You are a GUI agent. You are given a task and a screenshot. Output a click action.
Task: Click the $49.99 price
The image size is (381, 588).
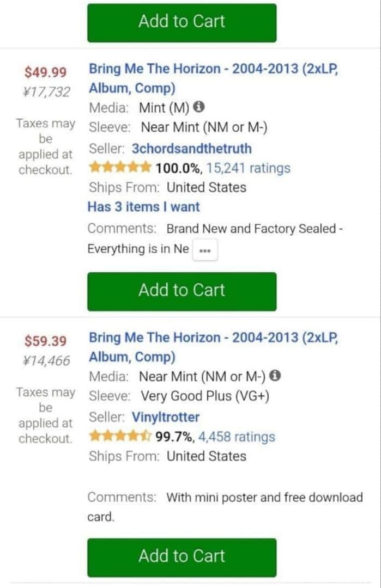coord(46,72)
